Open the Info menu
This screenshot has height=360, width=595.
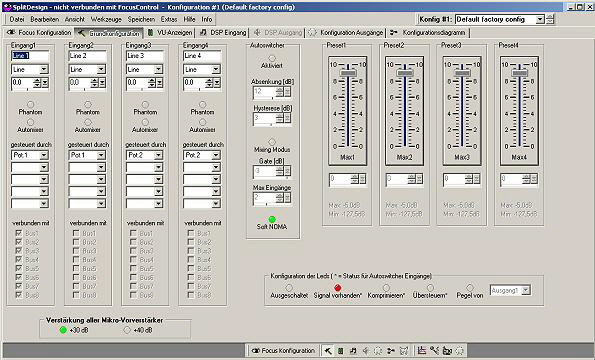[206, 19]
